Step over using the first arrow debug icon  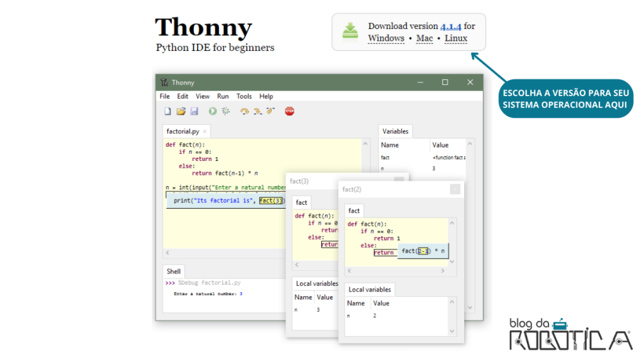pyautogui.click(x=245, y=111)
